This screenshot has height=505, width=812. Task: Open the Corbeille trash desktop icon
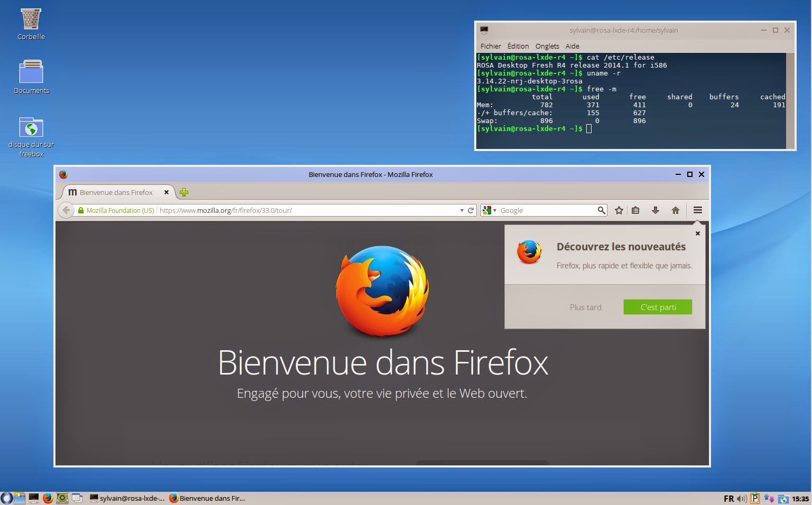pyautogui.click(x=31, y=24)
